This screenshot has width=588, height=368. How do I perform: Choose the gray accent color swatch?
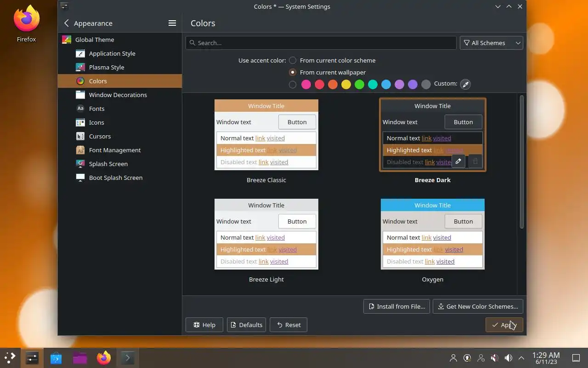[x=426, y=84]
